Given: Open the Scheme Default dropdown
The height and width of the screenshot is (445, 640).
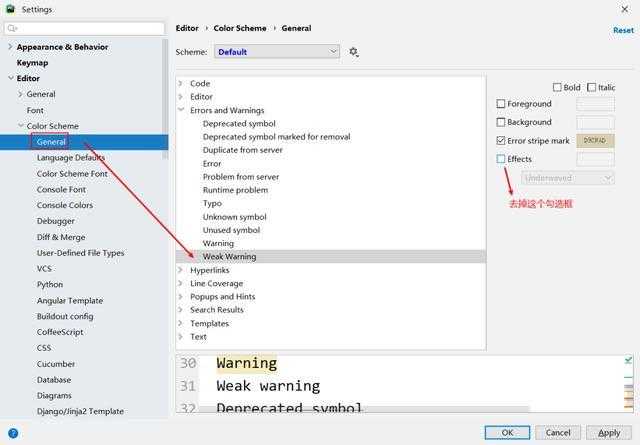Looking at the screenshot, I should click(277, 52).
